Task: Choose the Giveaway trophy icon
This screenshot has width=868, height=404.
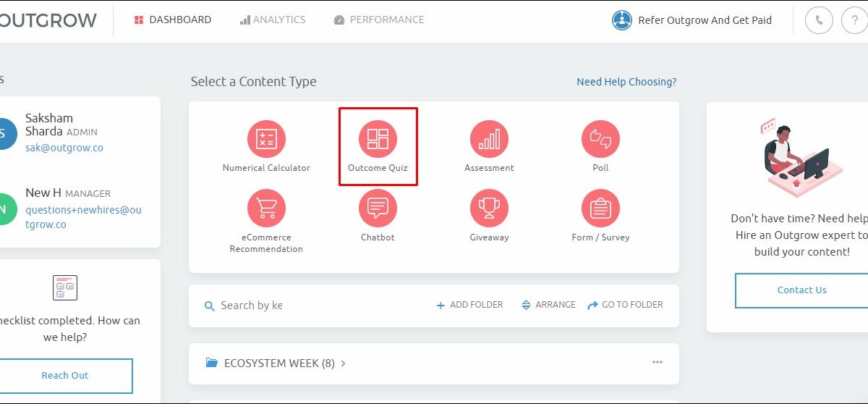Action: [x=489, y=209]
